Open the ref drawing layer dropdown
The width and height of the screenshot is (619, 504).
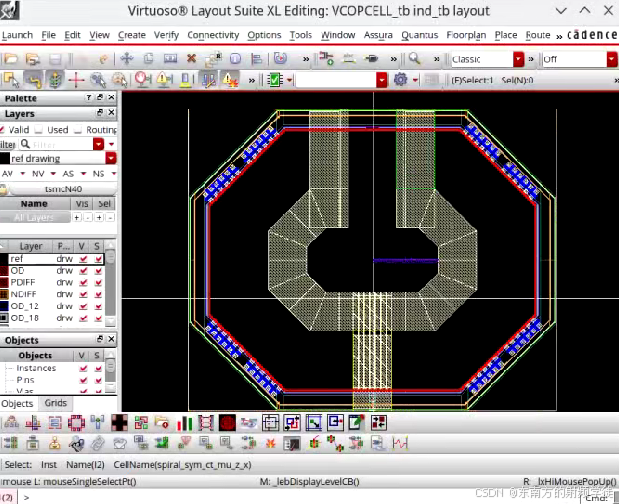[111, 158]
